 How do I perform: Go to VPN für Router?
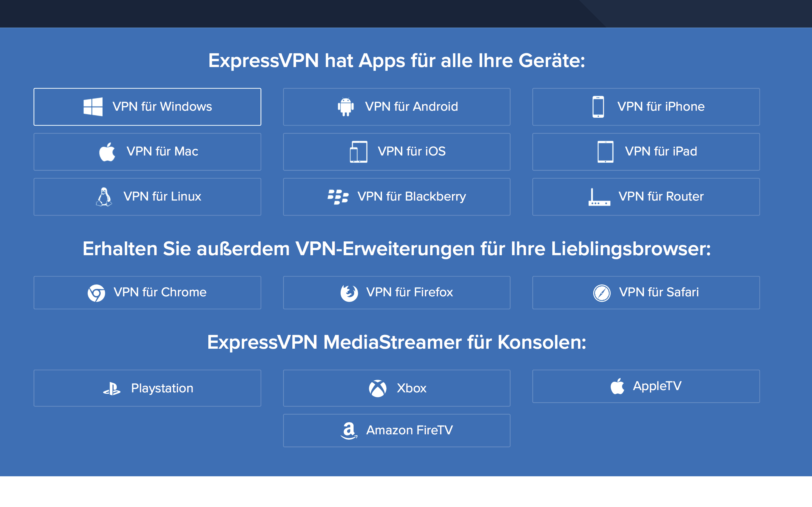point(646,197)
